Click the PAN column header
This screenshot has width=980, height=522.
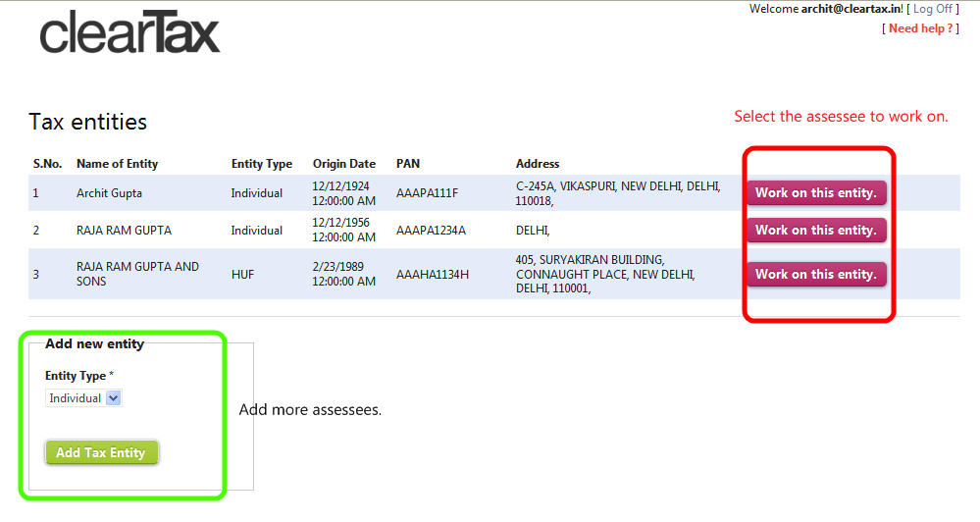408,164
